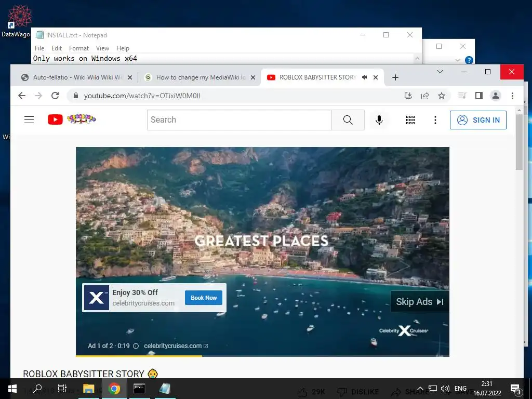Change ENG input language

coord(460,389)
